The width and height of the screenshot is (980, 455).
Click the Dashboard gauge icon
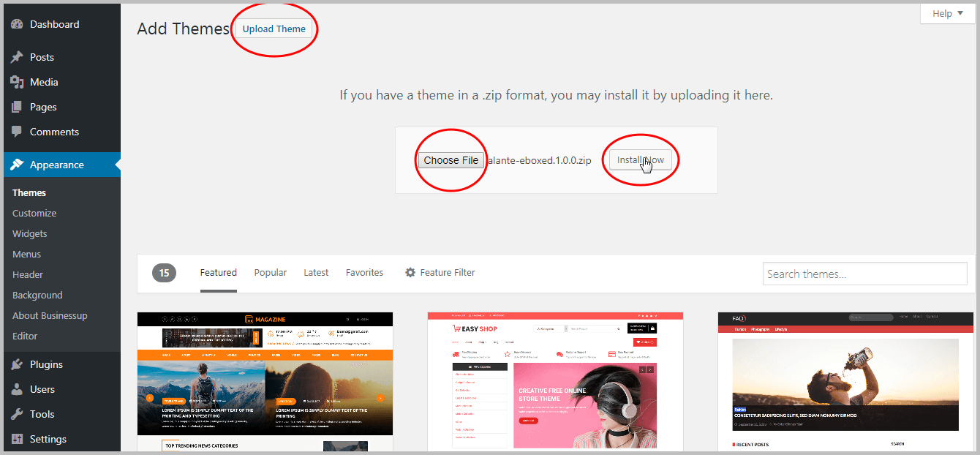click(x=17, y=24)
